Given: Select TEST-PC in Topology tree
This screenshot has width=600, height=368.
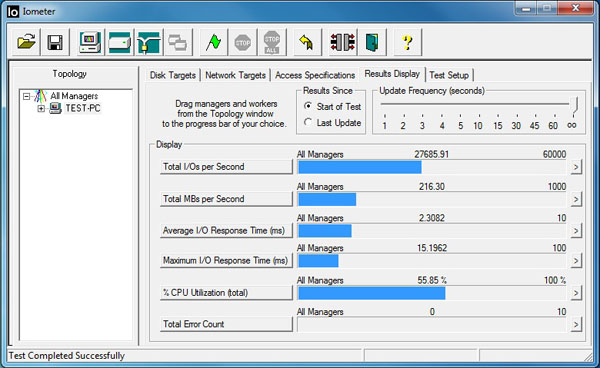Looking at the screenshot, I should pyautogui.click(x=83, y=109).
